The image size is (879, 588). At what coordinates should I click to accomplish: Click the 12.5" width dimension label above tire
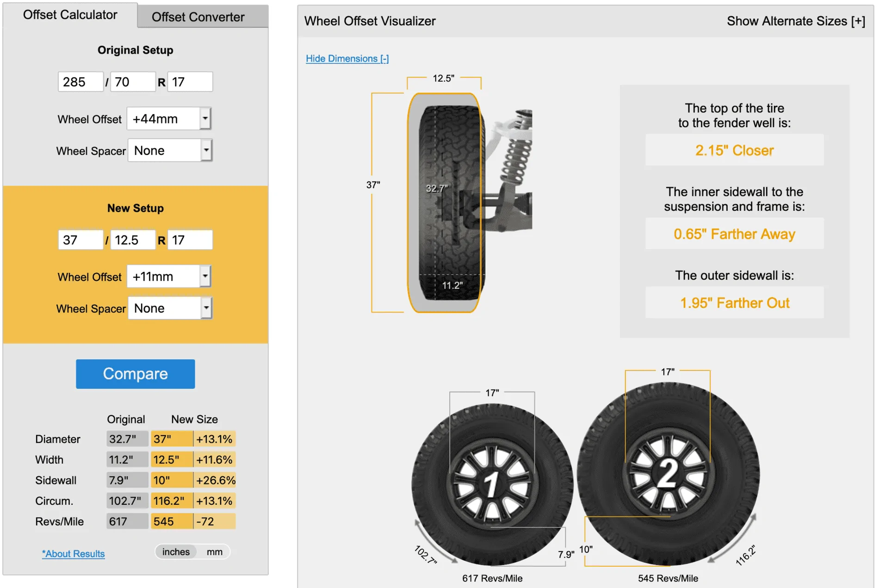443,78
